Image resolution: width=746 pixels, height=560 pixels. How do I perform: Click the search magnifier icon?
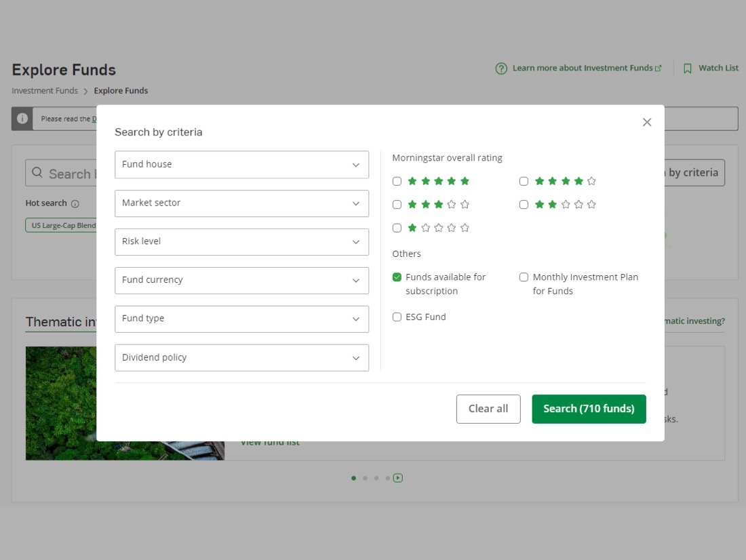click(x=37, y=173)
